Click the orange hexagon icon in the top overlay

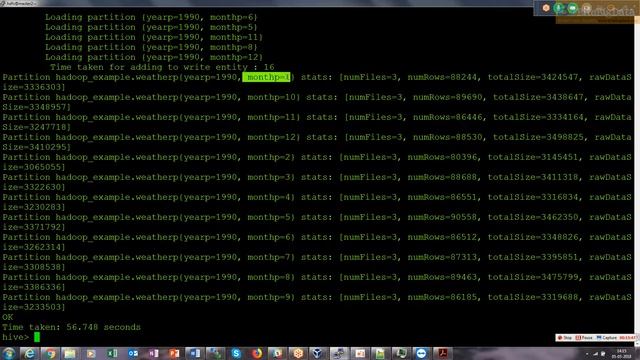click(x=546, y=8)
